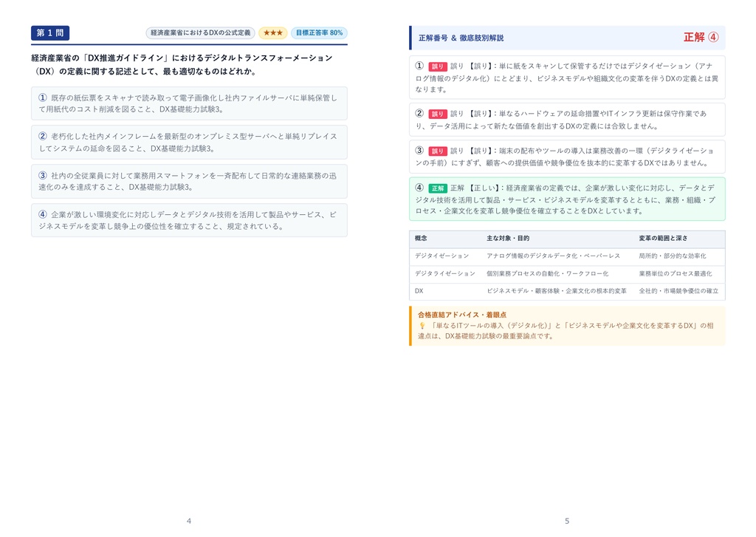Click the デジタイゼーション table cell
The height and width of the screenshot is (537, 756).
[x=441, y=256]
